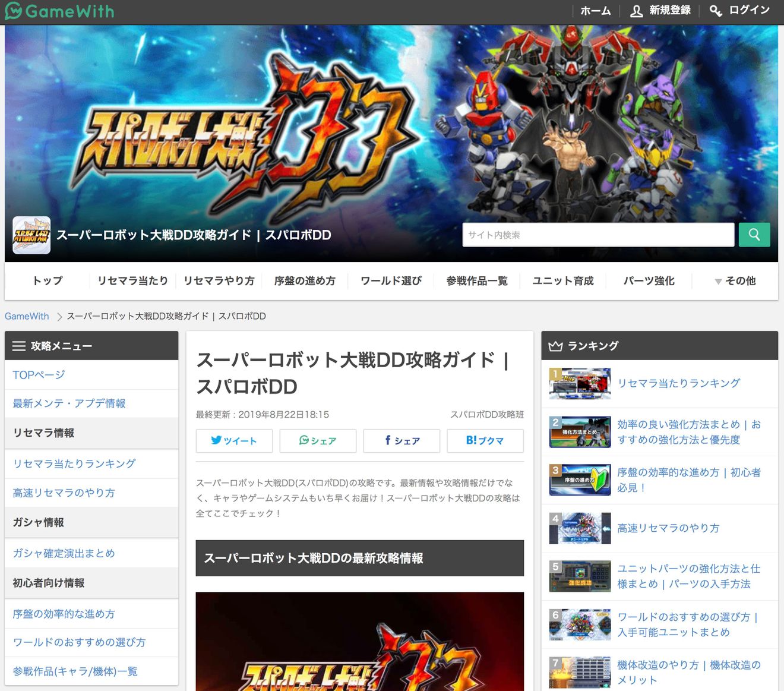Image resolution: width=784 pixels, height=691 pixels.
Task: Open the ワールド選び navigation tab
Action: [x=391, y=280]
